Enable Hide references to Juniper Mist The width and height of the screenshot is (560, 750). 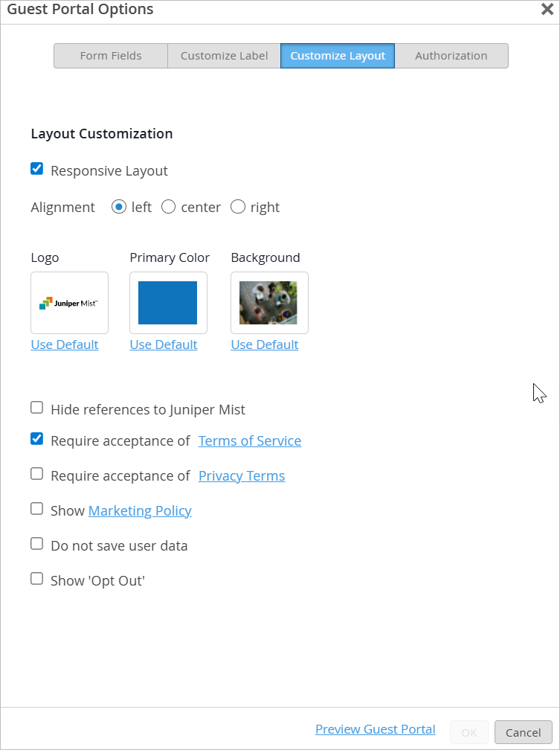pyautogui.click(x=36, y=408)
